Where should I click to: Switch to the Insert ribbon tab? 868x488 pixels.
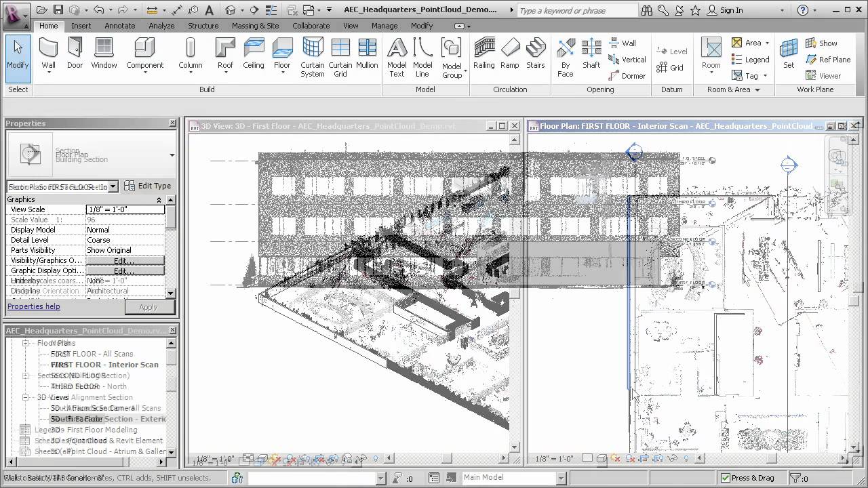(x=81, y=25)
